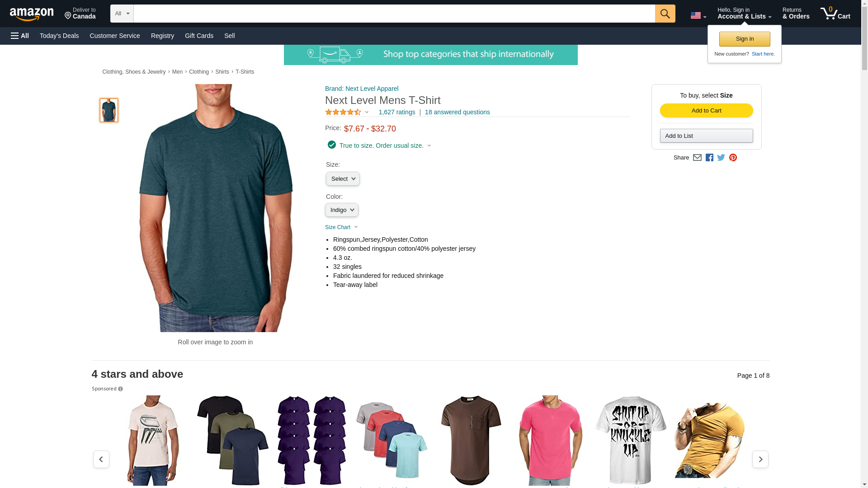
Task: Share product via email icon
Action: coord(697,157)
